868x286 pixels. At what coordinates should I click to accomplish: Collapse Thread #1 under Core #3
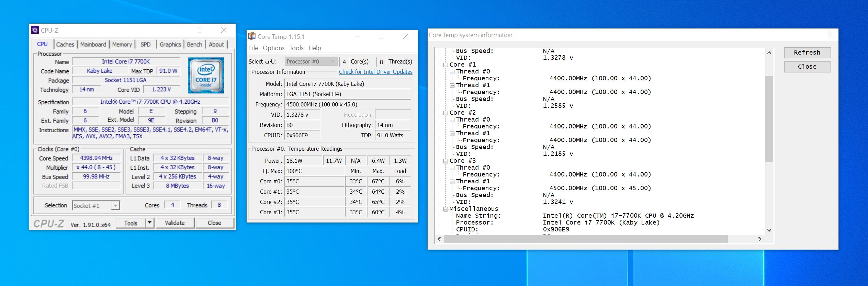pos(452,181)
